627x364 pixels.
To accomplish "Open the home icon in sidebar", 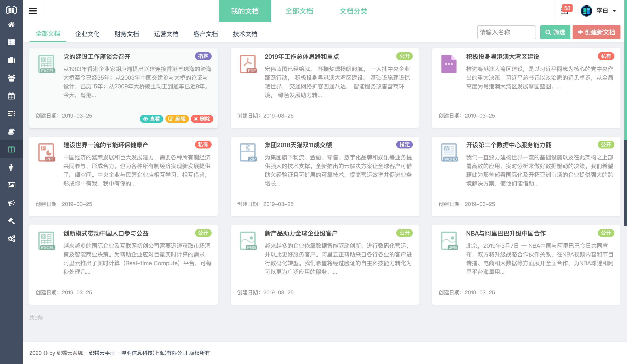I will pos(11,24).
